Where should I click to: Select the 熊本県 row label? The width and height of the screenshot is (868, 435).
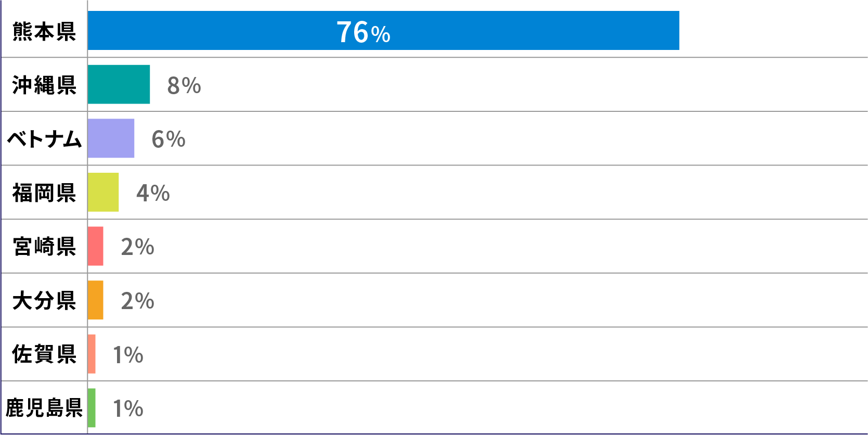coord(44,32)
